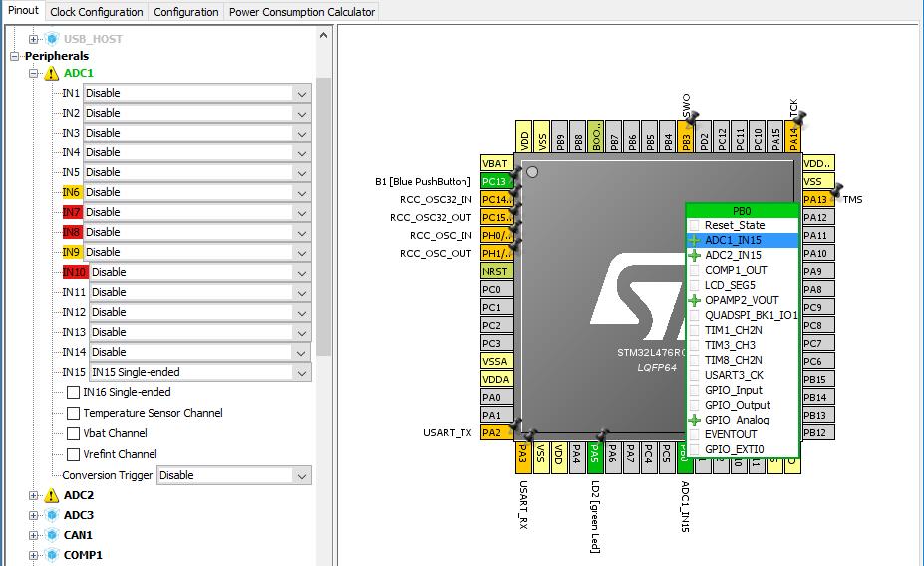Click pin PB3 on the chip
The width and height of the screenshot is (924, 566).
[686, 137]
